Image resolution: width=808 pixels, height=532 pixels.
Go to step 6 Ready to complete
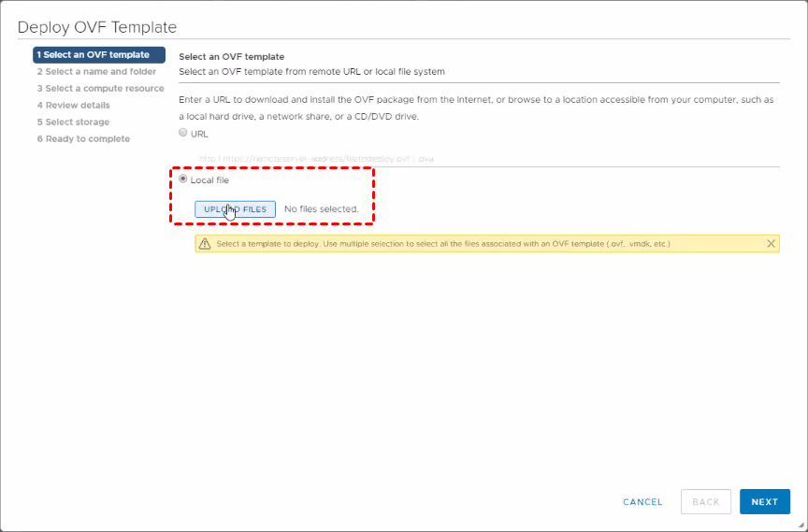click(83, 139)
